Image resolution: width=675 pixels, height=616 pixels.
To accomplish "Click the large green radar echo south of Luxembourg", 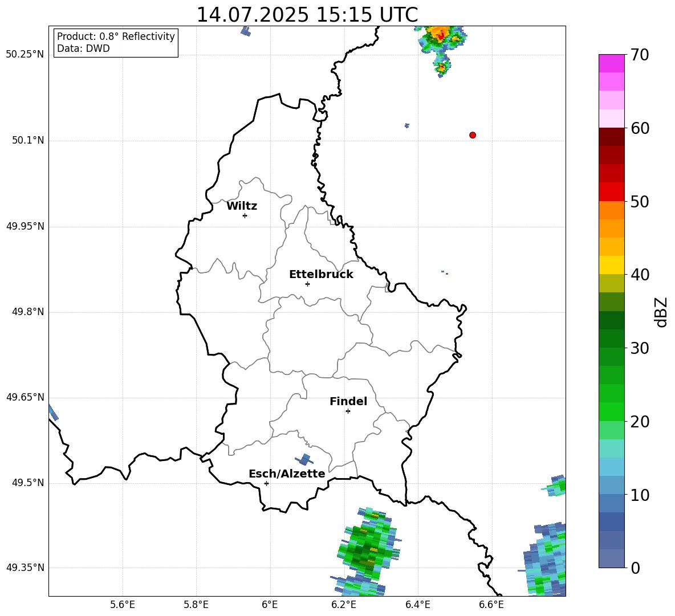I will (368, 544).
